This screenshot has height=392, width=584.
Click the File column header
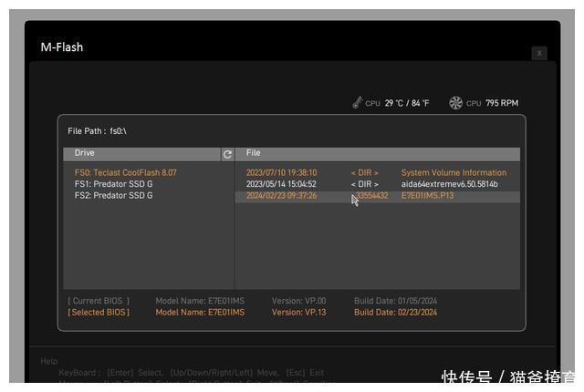[254, 153]
